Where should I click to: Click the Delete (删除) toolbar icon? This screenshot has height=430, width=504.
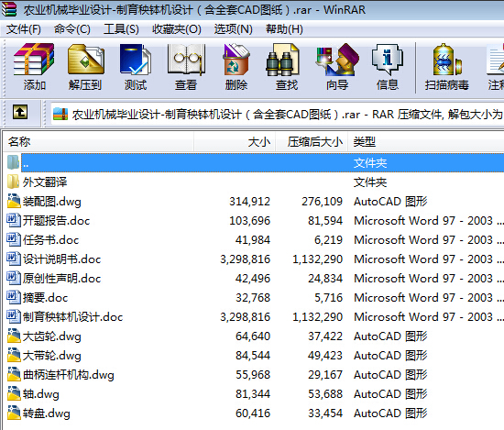[236, 61]
